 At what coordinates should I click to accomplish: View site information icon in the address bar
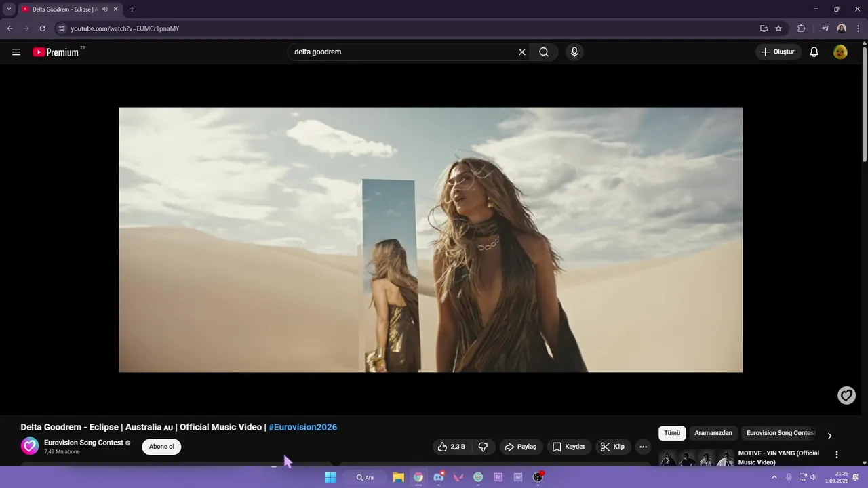tap(61, 28)
